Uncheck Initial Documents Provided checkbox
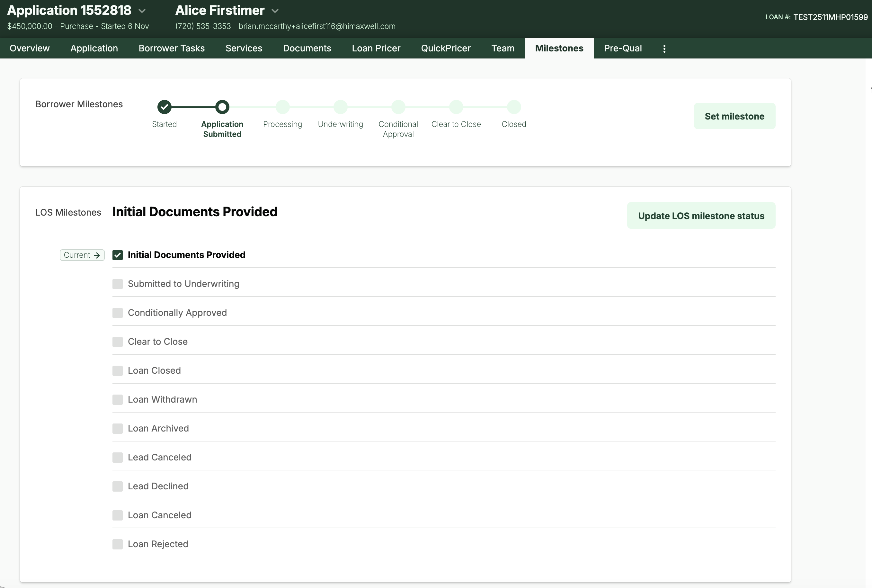The width and height of the screenshot is (872, 588). (117, 255)
